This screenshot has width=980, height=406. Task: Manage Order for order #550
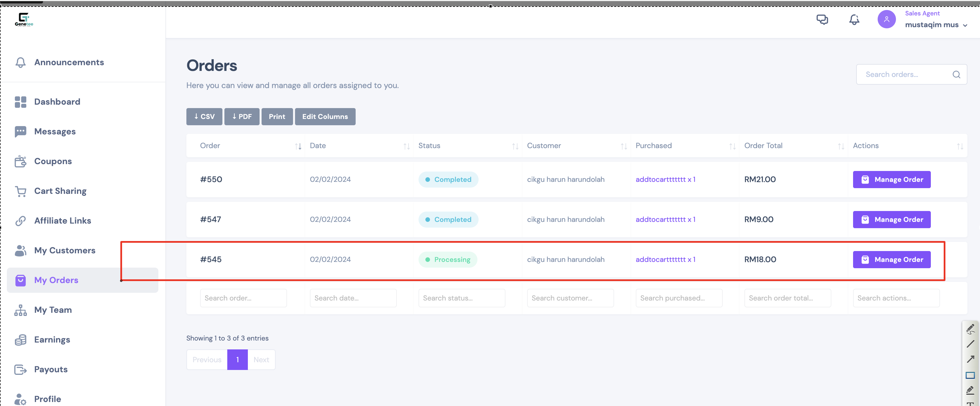[x=891, y=180]
